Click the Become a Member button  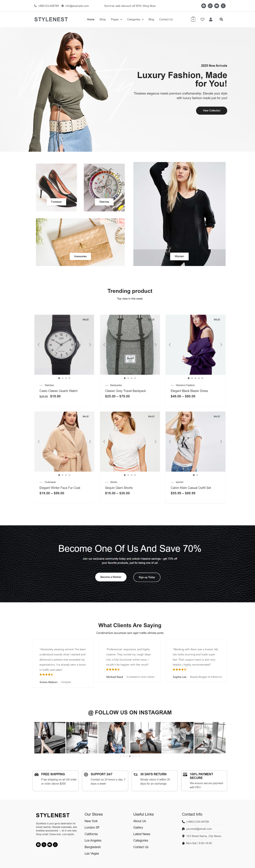111,577
